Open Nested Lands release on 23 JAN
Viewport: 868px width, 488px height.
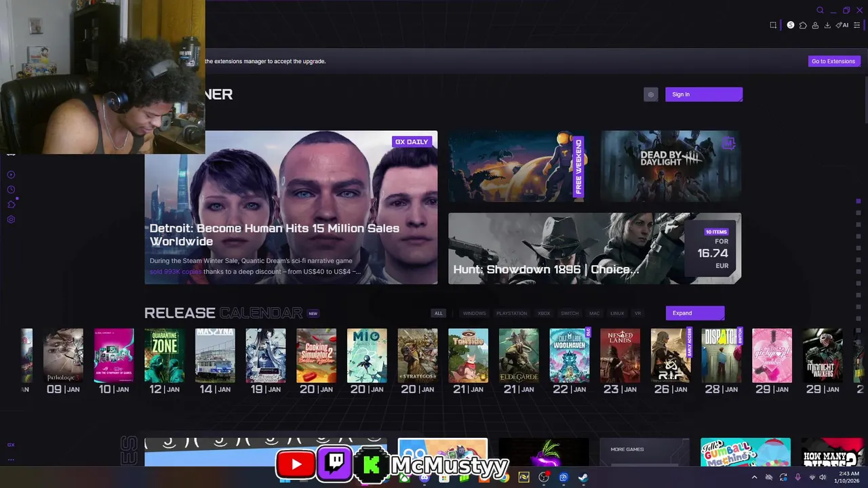point(620,355)
